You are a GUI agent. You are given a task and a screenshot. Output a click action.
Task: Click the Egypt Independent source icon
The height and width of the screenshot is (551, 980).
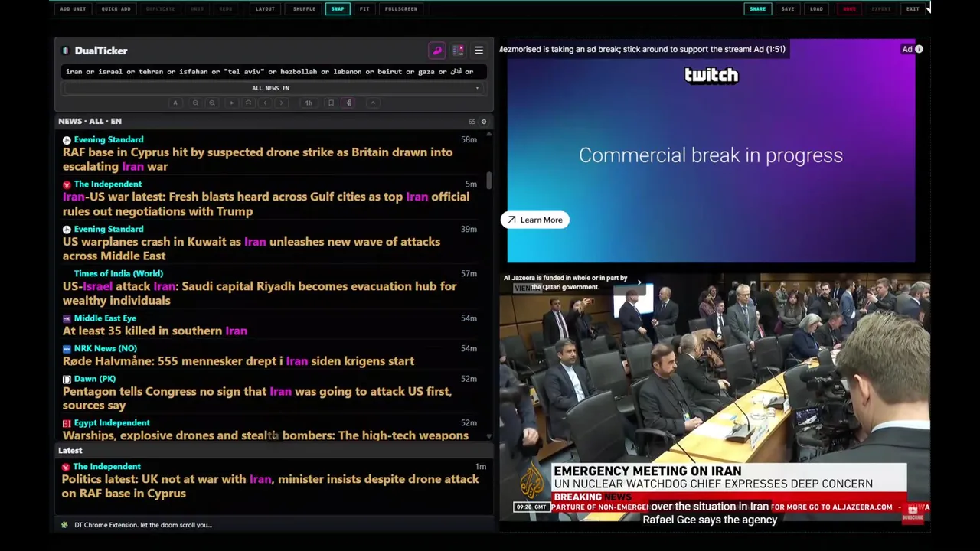point(67,423)
